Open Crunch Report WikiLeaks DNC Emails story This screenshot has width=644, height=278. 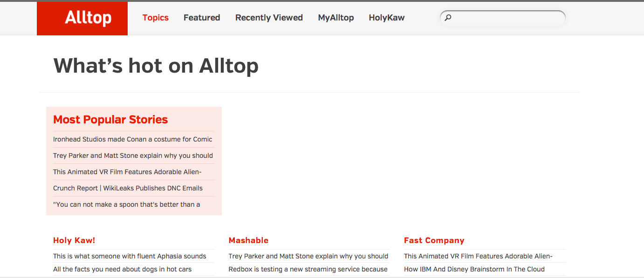tap(128, 188)
